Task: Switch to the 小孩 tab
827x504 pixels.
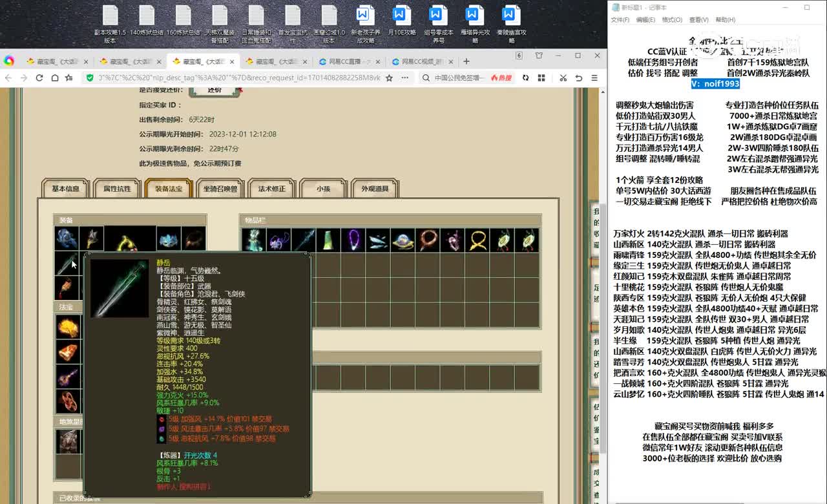Action: click(323, 189)
